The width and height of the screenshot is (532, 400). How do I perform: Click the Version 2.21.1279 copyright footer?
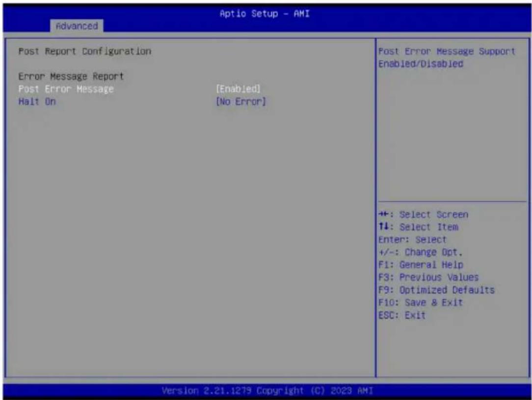(x=267, y=391)
